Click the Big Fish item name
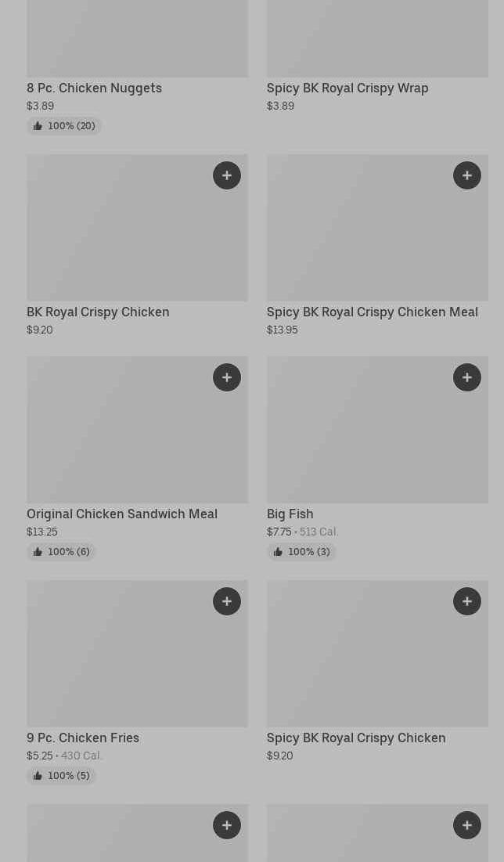This screenshot has height=862, width=504. click(x=290, y=514)
